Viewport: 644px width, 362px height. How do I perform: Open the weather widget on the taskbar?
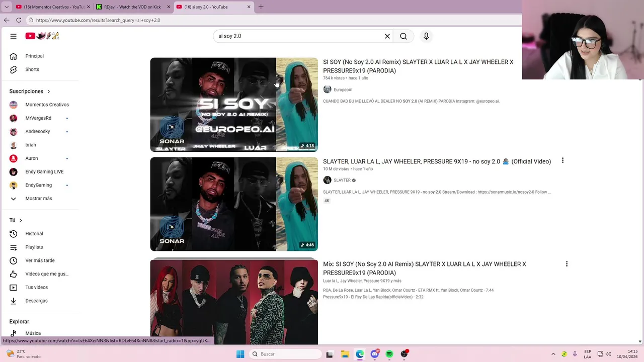[x=22, y=354]
